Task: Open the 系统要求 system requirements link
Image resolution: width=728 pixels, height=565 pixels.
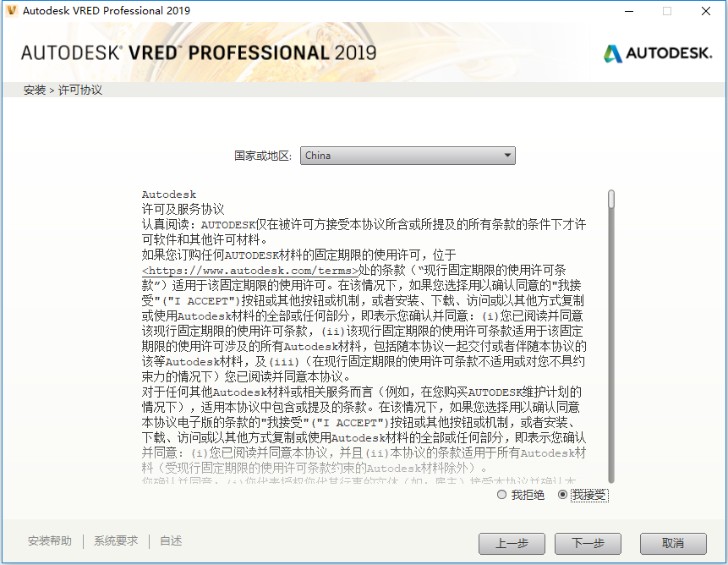Action: coord(116,540)
